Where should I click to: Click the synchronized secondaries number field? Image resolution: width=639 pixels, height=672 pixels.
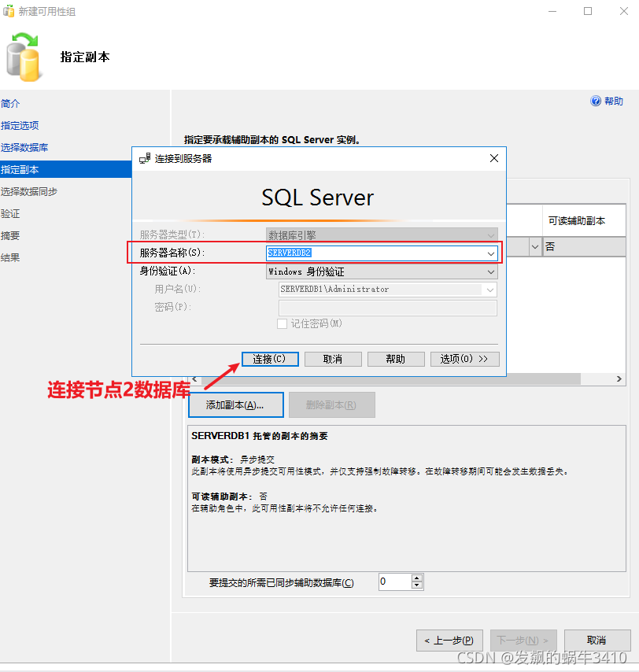(x=395, y=582)
